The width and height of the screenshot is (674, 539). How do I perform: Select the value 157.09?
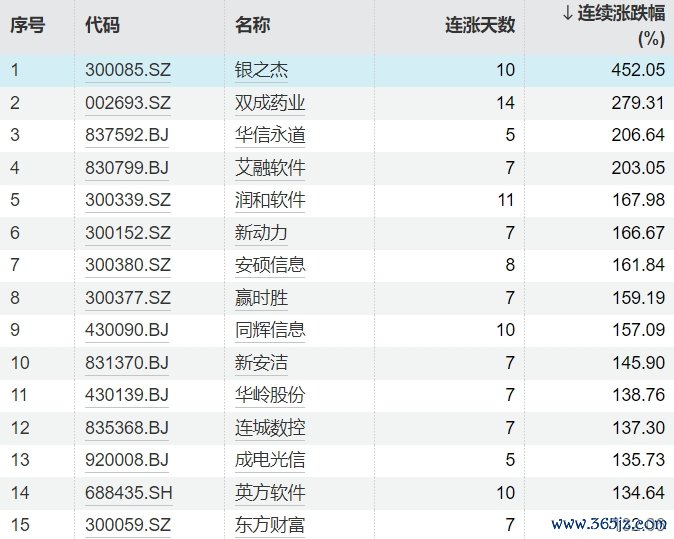pos(638,330)
